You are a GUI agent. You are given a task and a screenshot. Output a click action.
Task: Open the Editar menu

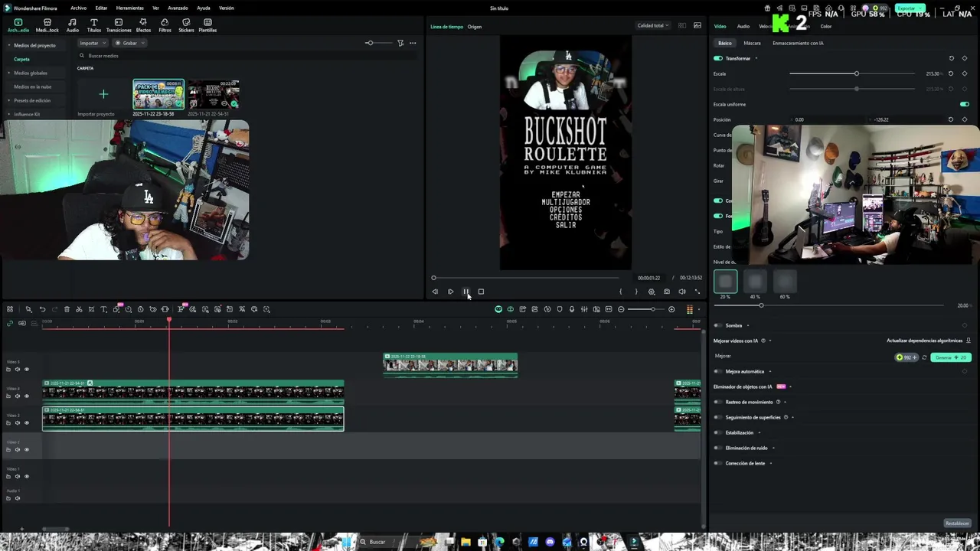[x=101, y=8]
